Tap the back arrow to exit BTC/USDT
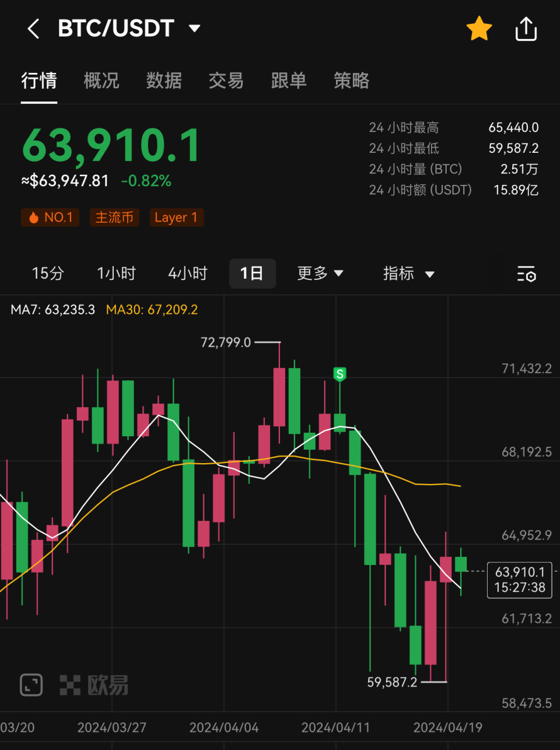560x750 pixels. click(33, 28)
